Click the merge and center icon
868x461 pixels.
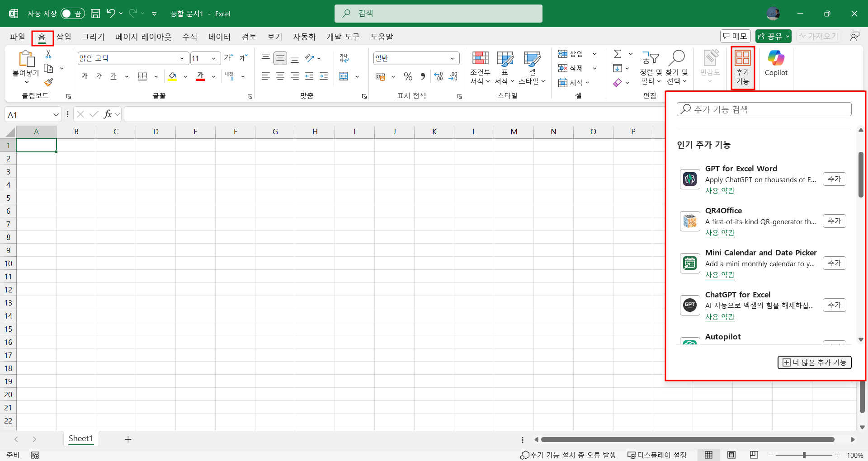pyautogui.click(x=344, y=76)
